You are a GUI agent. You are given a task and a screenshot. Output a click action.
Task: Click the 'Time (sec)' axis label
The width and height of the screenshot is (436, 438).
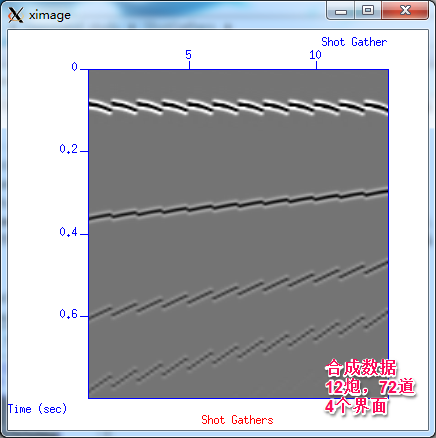(x=37, y=409)
